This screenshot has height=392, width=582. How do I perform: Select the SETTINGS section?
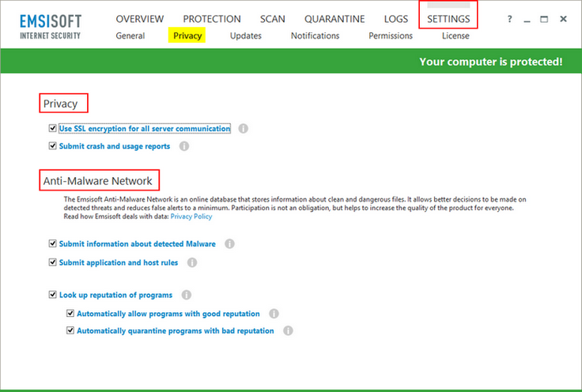click(448, 19)
